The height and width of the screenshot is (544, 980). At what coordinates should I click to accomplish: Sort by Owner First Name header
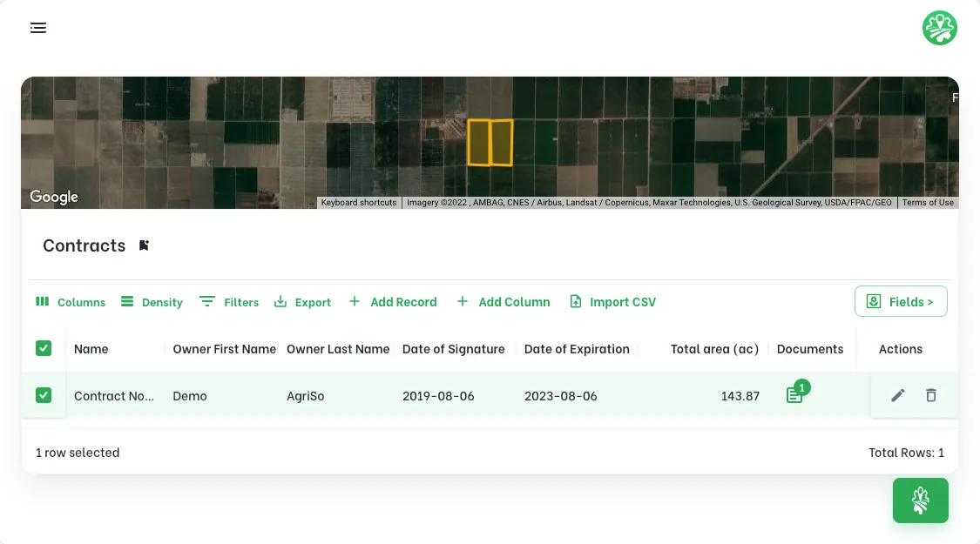[225, 349]
